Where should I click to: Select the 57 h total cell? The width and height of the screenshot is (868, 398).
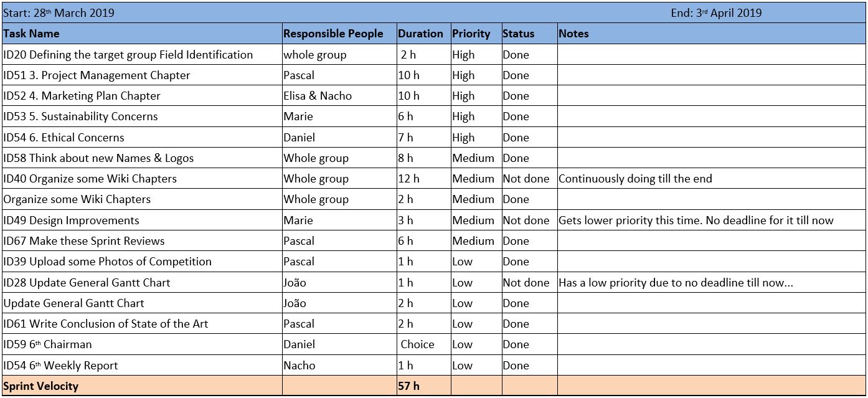click(423, 386)
